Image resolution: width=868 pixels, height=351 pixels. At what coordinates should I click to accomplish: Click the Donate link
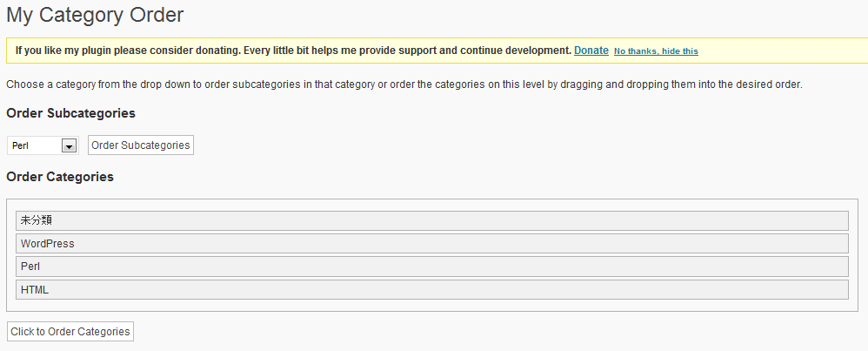coord(591,51)
